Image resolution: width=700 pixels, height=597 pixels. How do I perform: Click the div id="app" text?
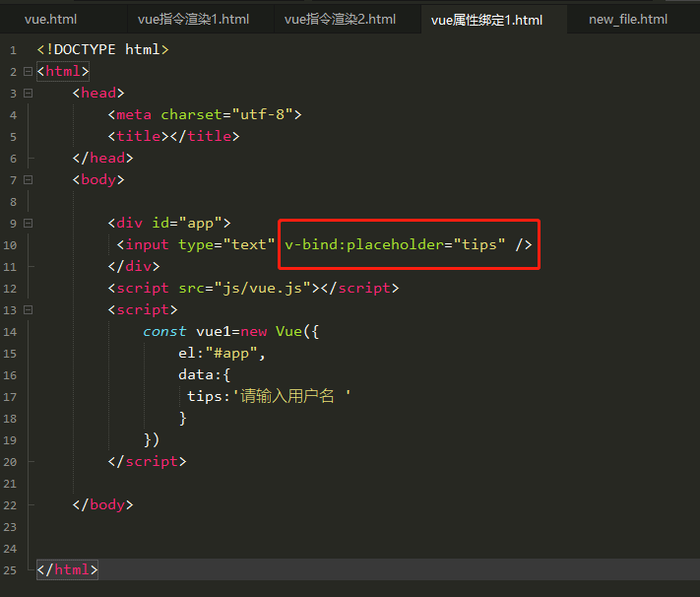[x=169, y=223]
